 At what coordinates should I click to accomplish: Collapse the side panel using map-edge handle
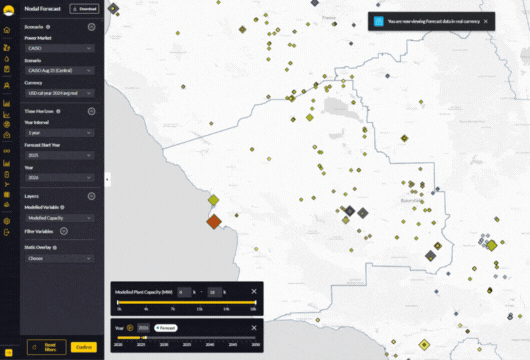107,179
